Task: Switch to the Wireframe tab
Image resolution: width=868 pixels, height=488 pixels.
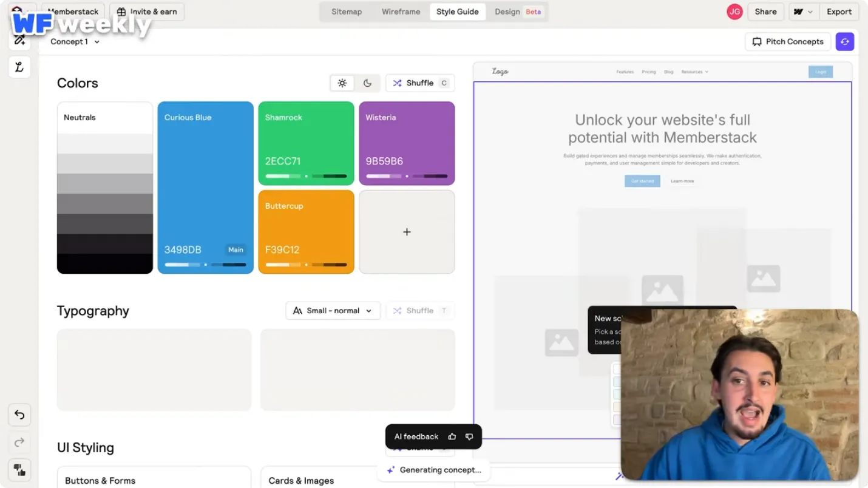Action: (401, 12)
